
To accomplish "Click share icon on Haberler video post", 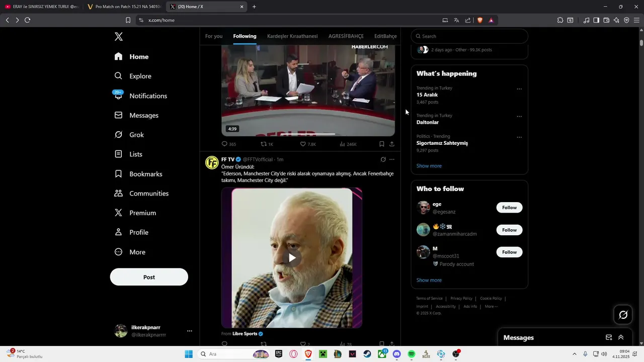I will 392,144.
